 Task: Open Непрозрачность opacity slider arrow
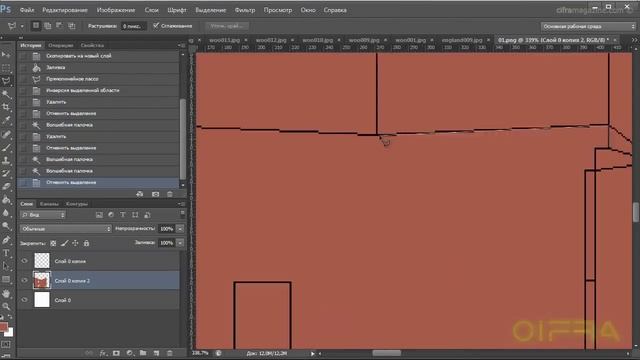180,229
